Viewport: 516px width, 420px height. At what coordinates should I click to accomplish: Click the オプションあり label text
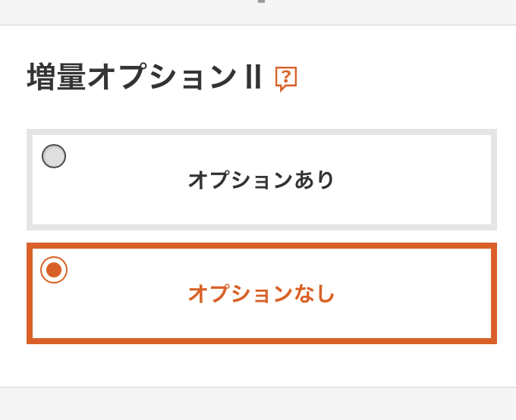[261, 180]
